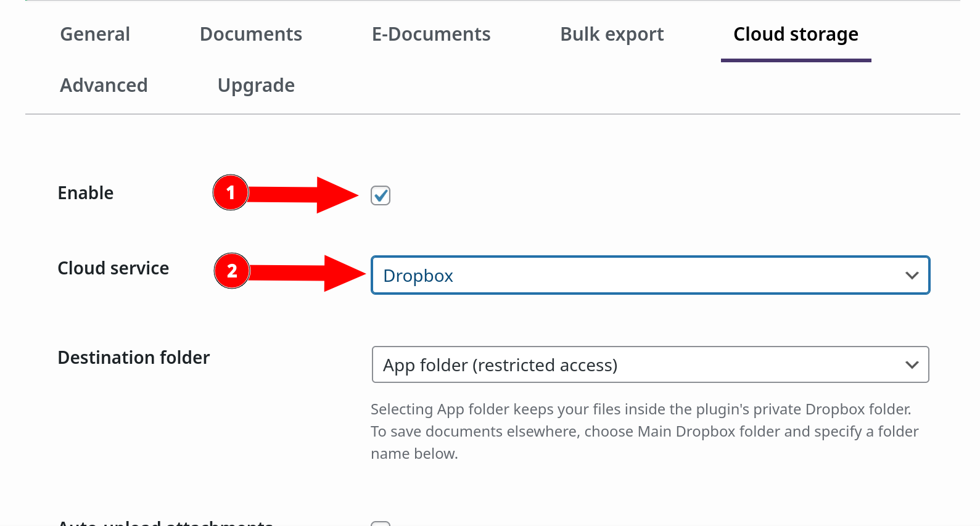Switch to the Advanced tab

coord(103,85)
